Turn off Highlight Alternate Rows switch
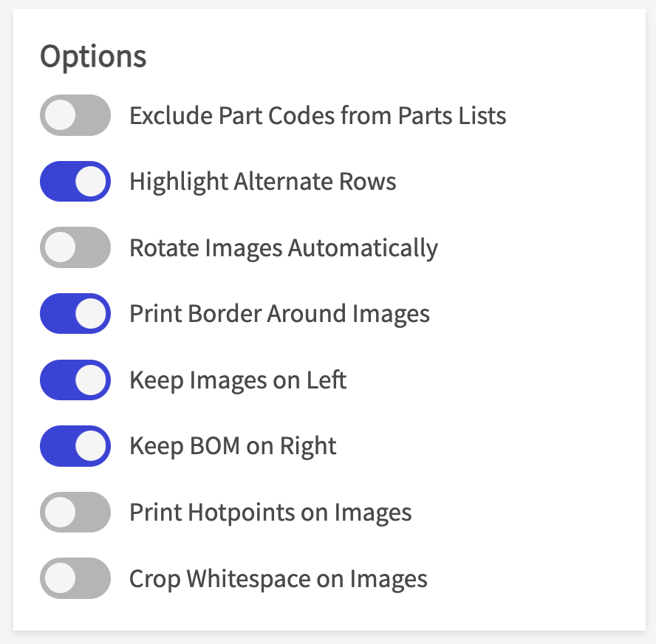Viewport: 656px width, 644px height. pyautogui.click(x=75, y=182)
